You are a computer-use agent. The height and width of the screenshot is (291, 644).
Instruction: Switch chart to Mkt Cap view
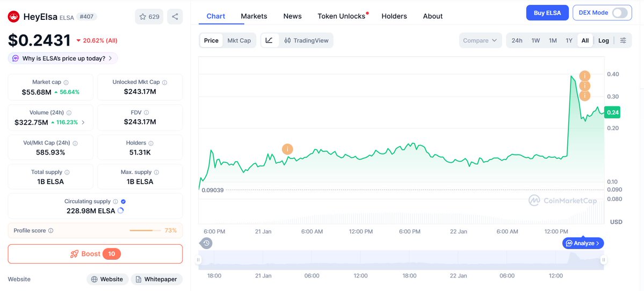(x=239, y=40)
